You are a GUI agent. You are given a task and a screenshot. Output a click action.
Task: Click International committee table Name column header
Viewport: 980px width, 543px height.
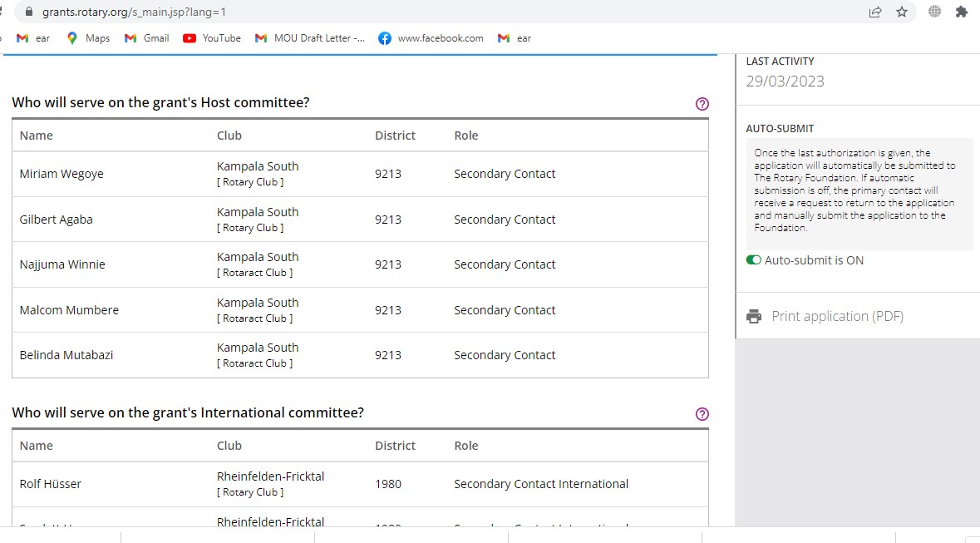pos(37,446)
